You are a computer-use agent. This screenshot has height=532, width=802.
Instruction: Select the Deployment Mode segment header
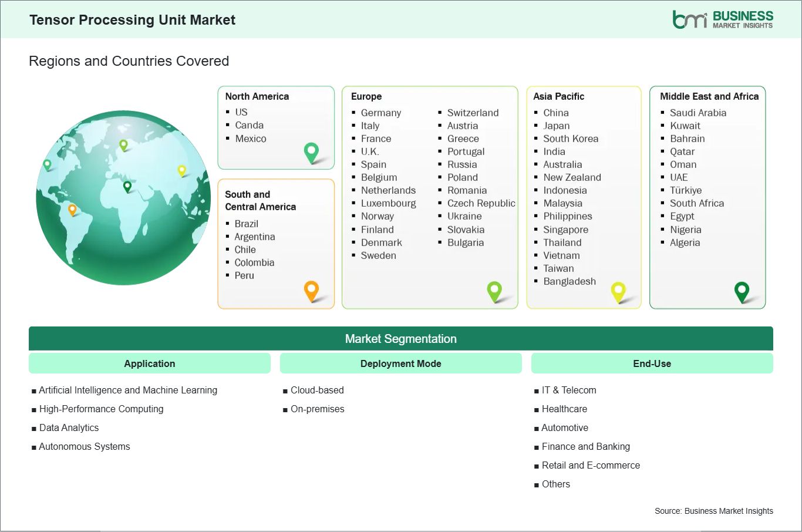click(x=401, y=363)
